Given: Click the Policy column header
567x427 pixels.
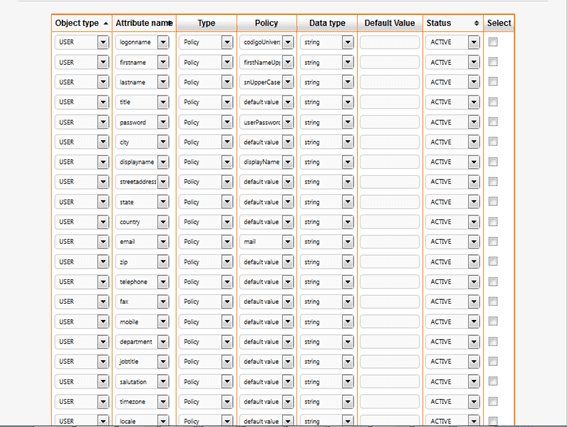Looking at the screenshot, I should tap(267, 23).
